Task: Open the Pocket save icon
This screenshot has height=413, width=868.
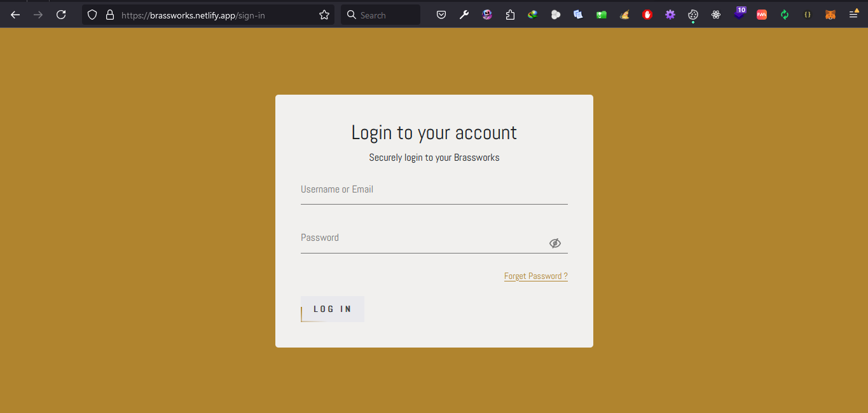Action: click(x=441, y=15)
